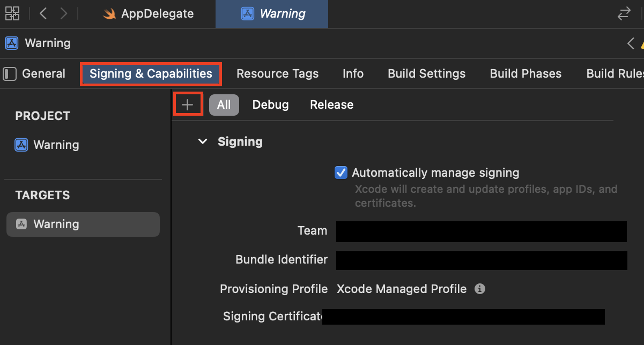Image resolution: width=644 pixels, height=345 pixels.
Task: Click the Signing section title
Action: (x=240, y=142)
